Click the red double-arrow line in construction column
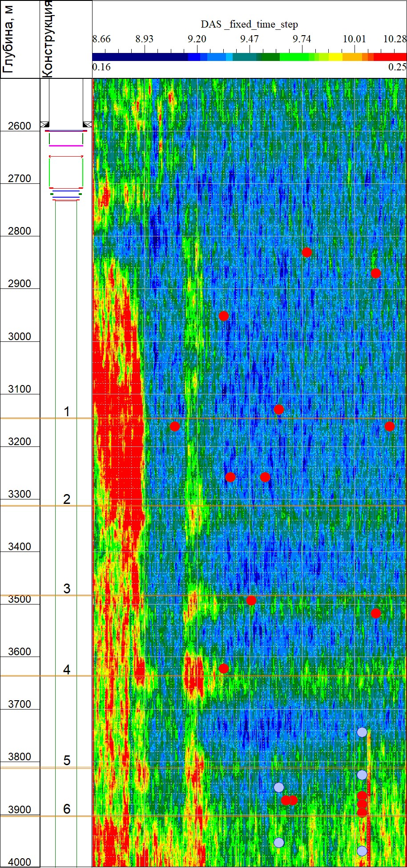 (66, 156)
